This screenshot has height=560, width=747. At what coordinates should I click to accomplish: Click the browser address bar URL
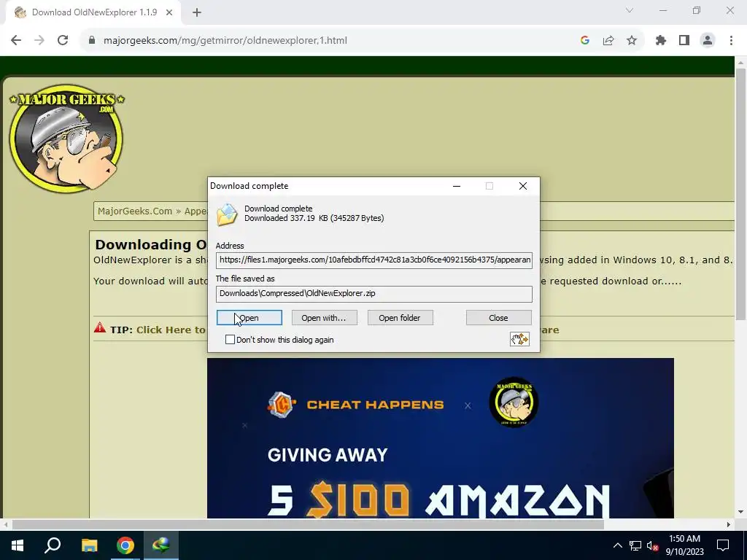click(225, 41)
